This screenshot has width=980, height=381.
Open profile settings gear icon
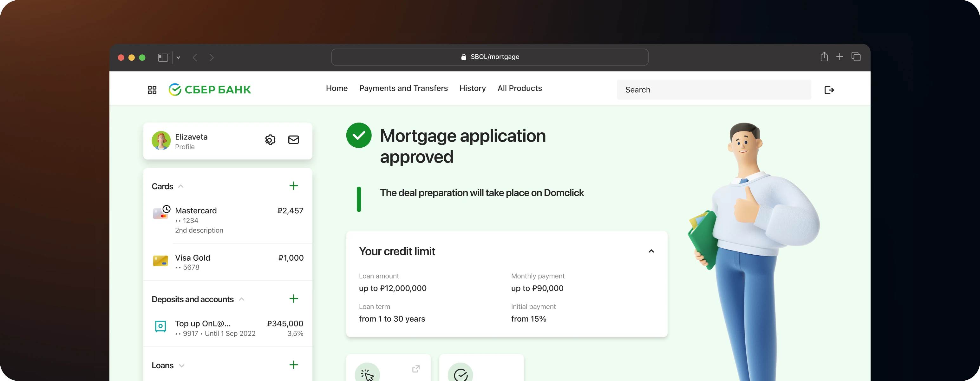270,140
